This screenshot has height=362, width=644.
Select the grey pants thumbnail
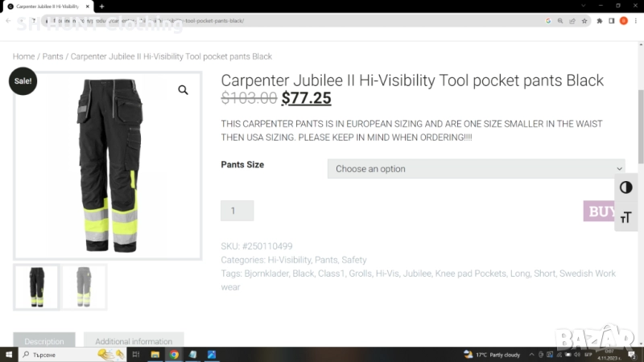[84, 287]
